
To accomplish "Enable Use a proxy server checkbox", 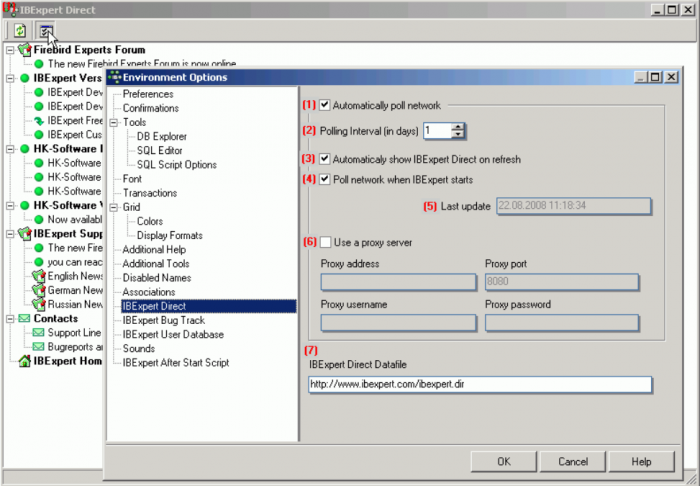I will click(325, 242).
